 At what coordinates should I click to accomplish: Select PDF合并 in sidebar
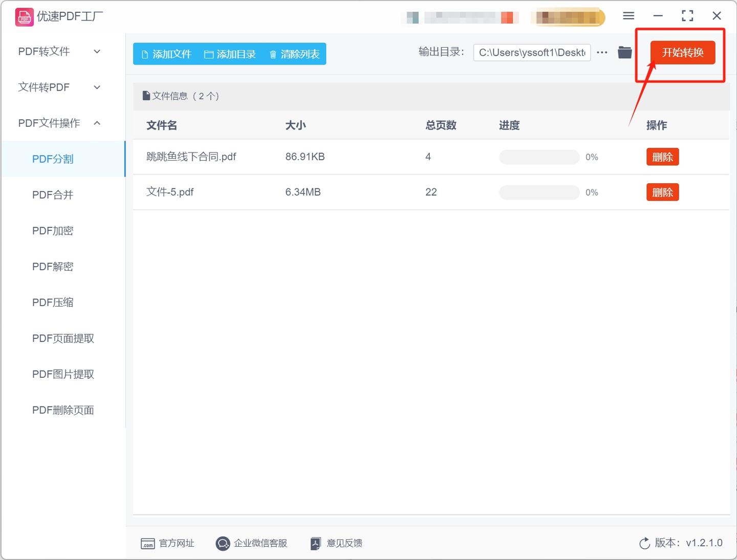(x=63, y=195)
